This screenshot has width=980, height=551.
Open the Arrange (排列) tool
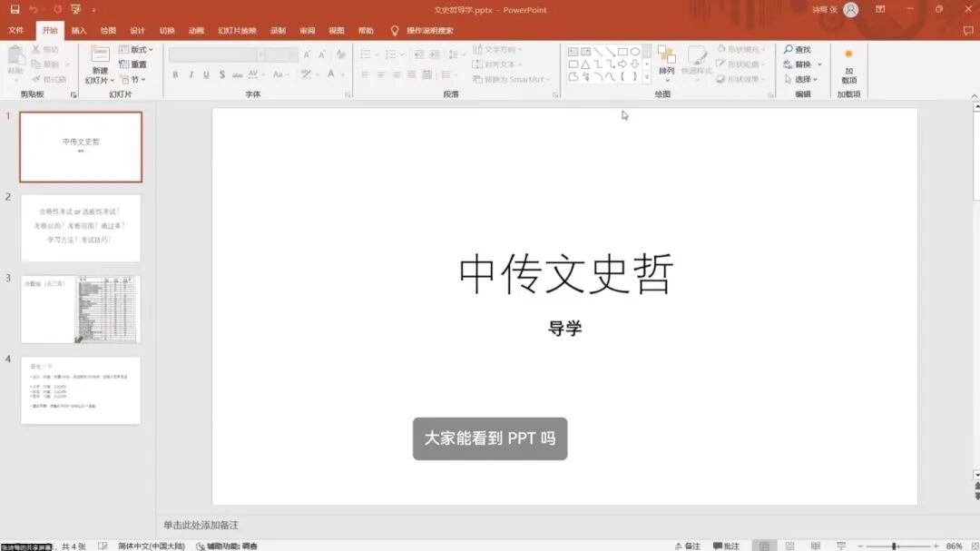(667, 60)
